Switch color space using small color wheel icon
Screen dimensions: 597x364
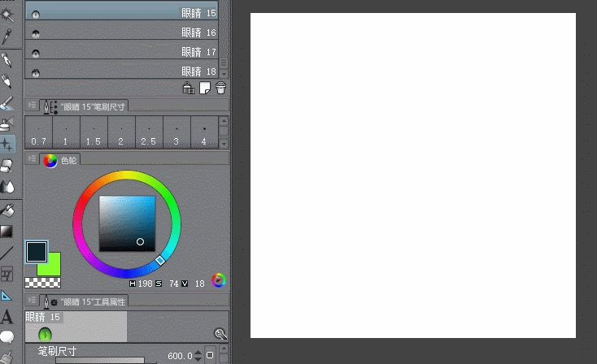218,281
